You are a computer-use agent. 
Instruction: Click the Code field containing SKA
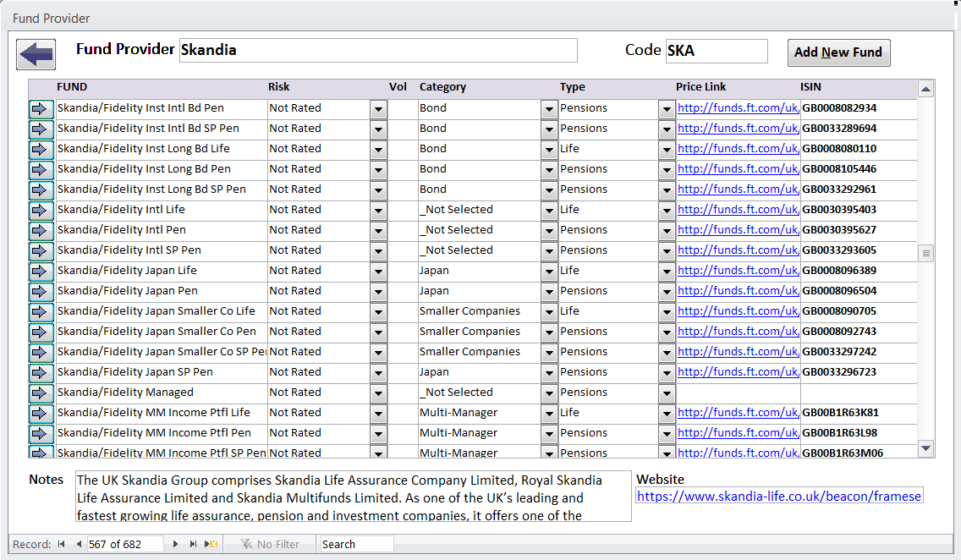(717, 51)
